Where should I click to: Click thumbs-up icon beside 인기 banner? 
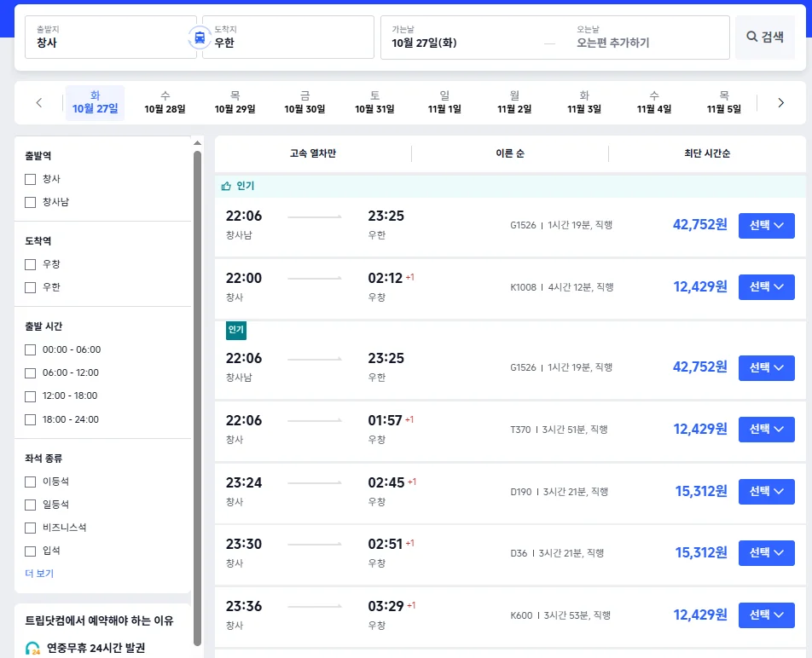tap(226, 186)
